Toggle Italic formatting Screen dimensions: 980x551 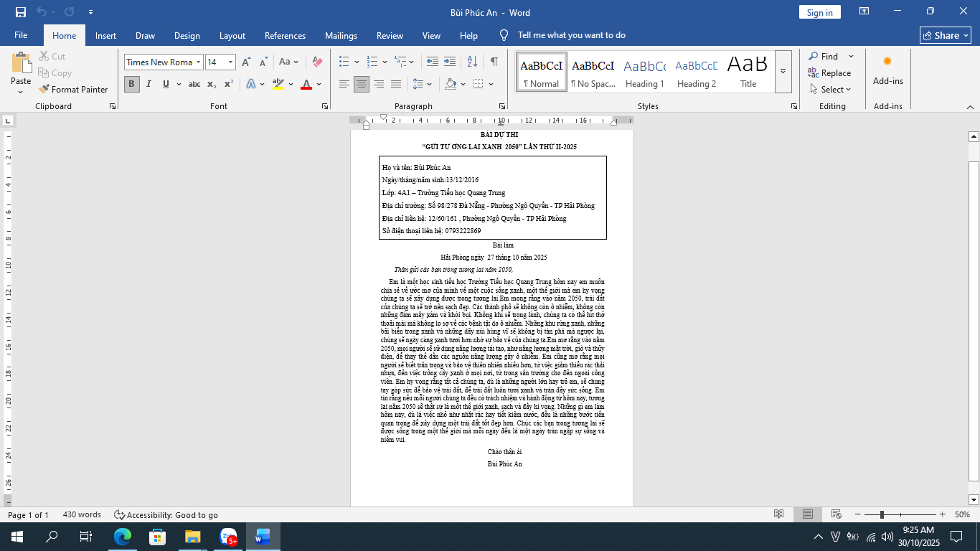click(149, 84)
